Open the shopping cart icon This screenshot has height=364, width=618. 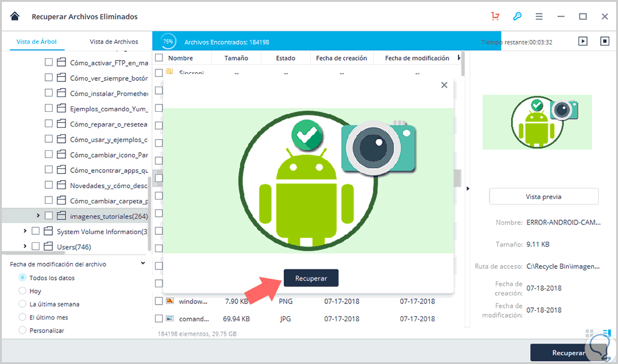496,16
